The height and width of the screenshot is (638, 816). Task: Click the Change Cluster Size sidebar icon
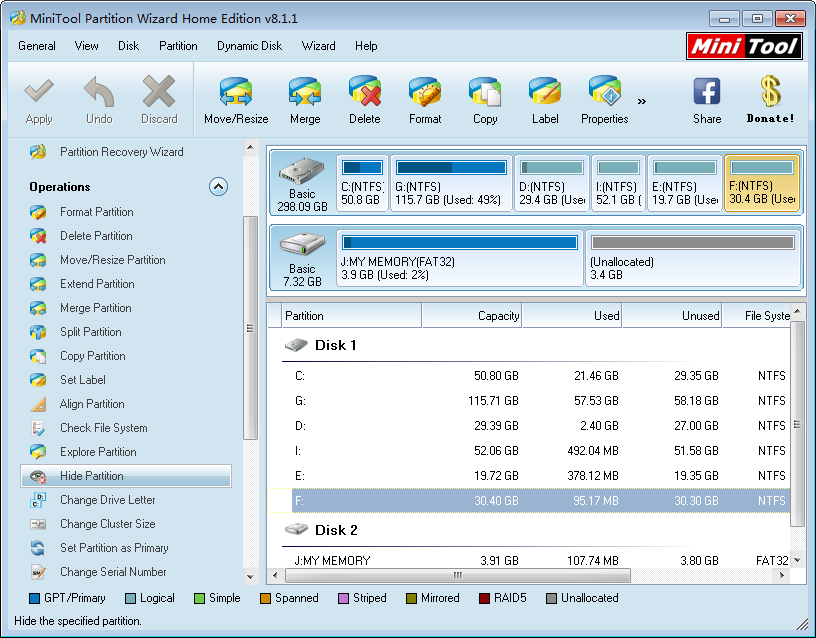38,524
